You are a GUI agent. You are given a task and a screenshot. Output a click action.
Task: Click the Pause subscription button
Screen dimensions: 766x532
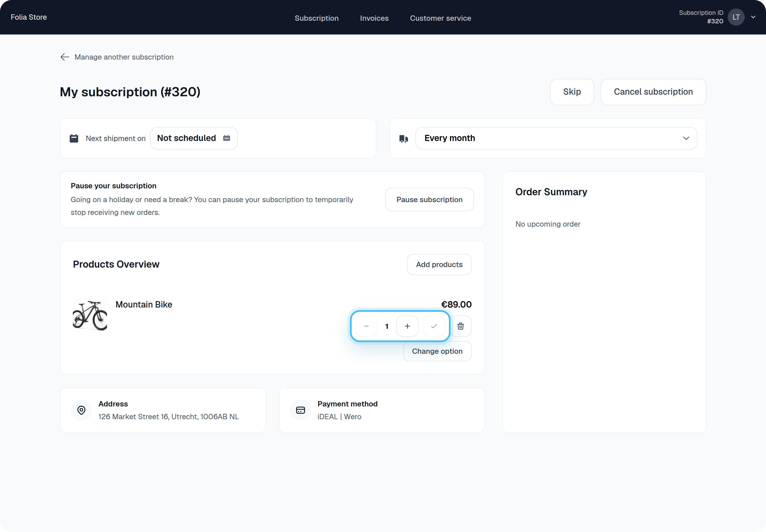click(429, 199)
